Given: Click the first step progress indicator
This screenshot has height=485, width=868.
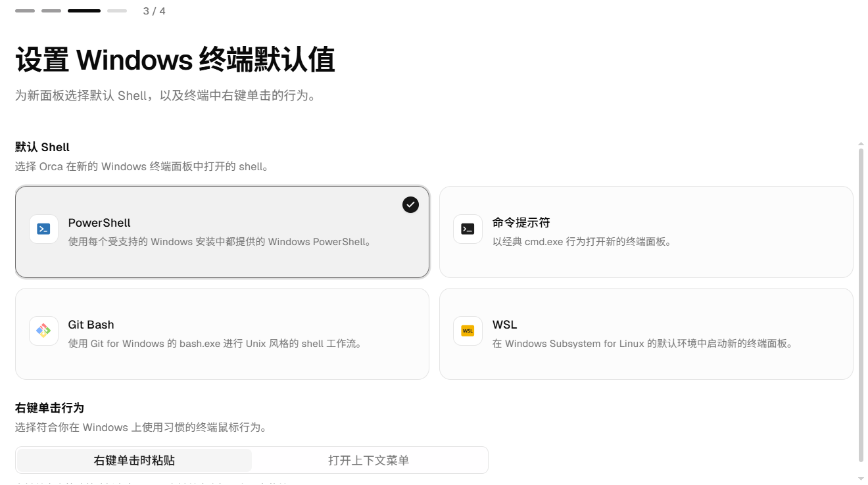Looking at the screenshot, I should coord(25,11).
